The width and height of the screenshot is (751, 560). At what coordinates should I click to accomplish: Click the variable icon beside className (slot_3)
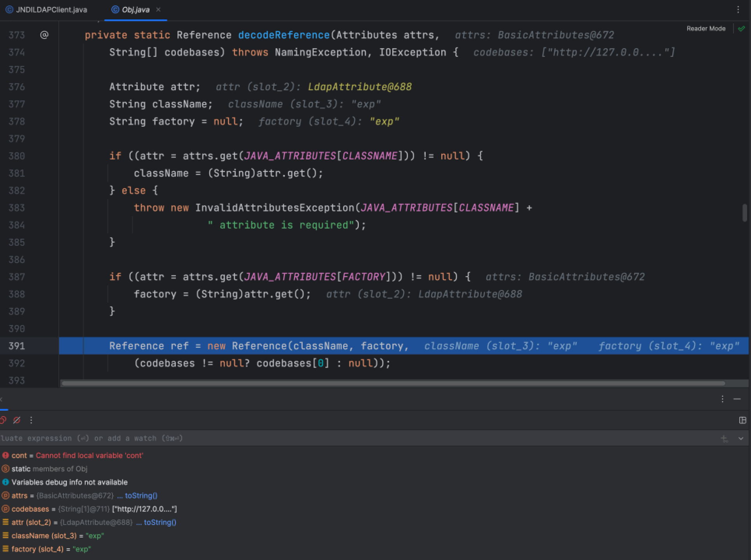click(5, 535)
